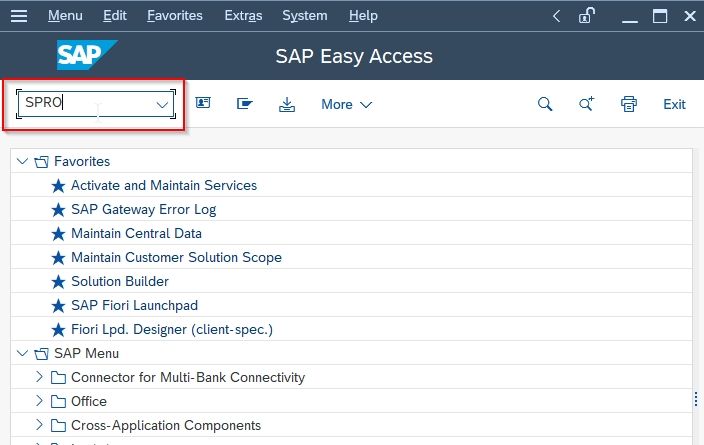Click the SAP business workplace icon in the toolbar
Screen dimensions: 704x445
click(245, 104)
